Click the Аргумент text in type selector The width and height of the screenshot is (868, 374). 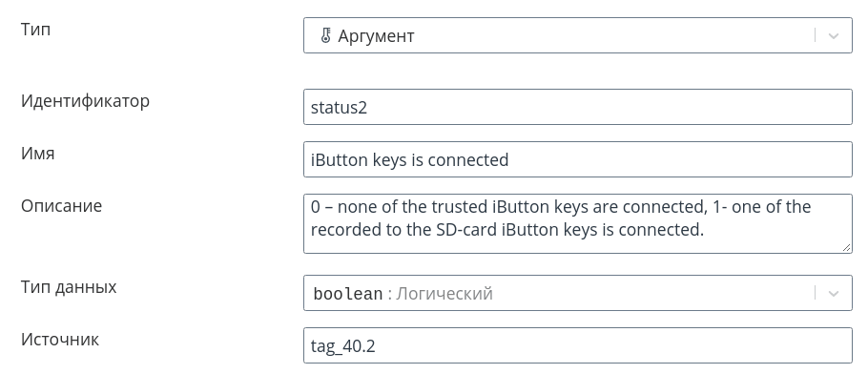pos(376,36)
